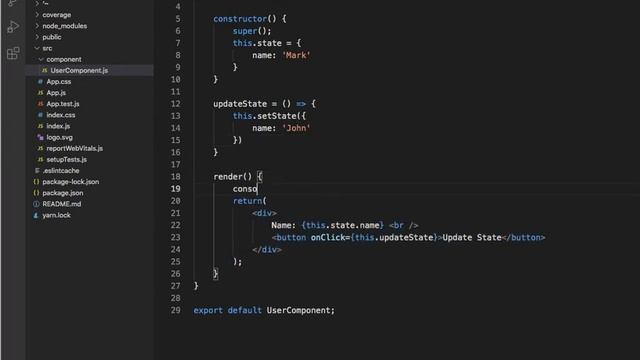
Task: Click 'setState' on line 13
Action: [x=277, y=116]
